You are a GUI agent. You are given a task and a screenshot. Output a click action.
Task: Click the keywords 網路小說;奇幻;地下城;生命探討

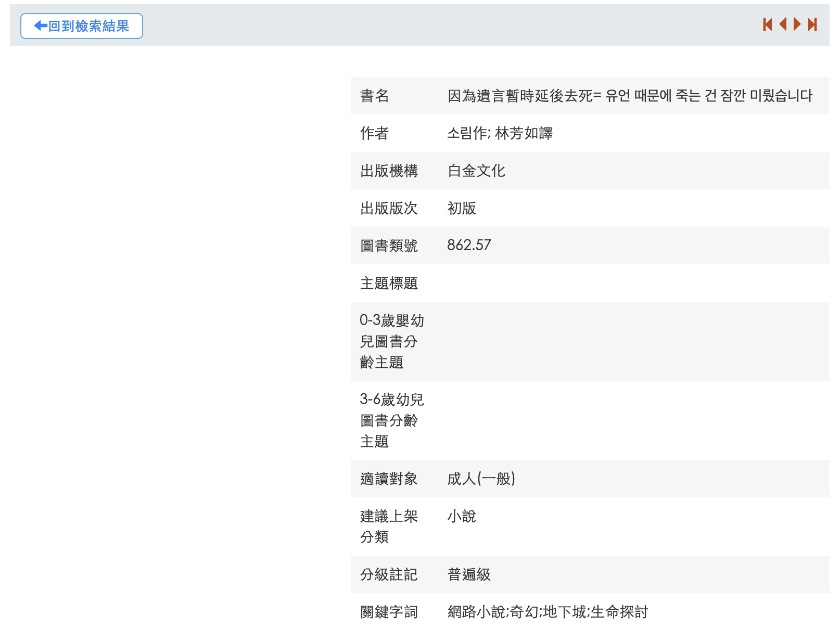click(548, 612)
